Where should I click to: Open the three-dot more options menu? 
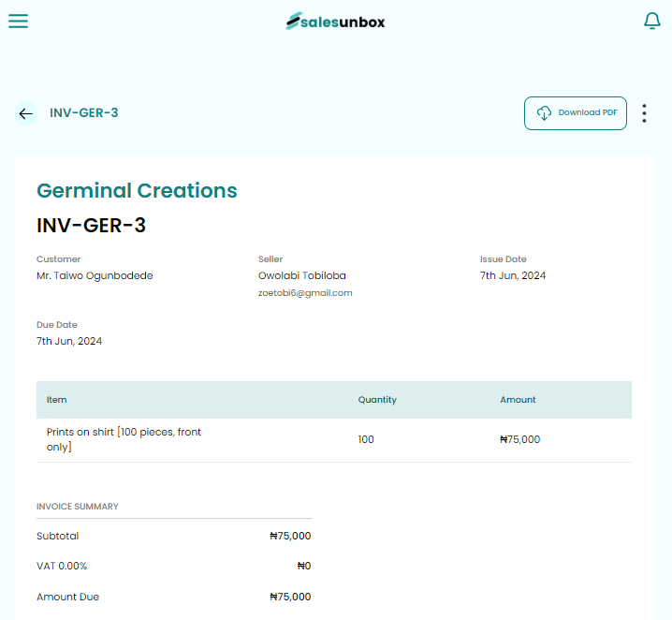644,113
